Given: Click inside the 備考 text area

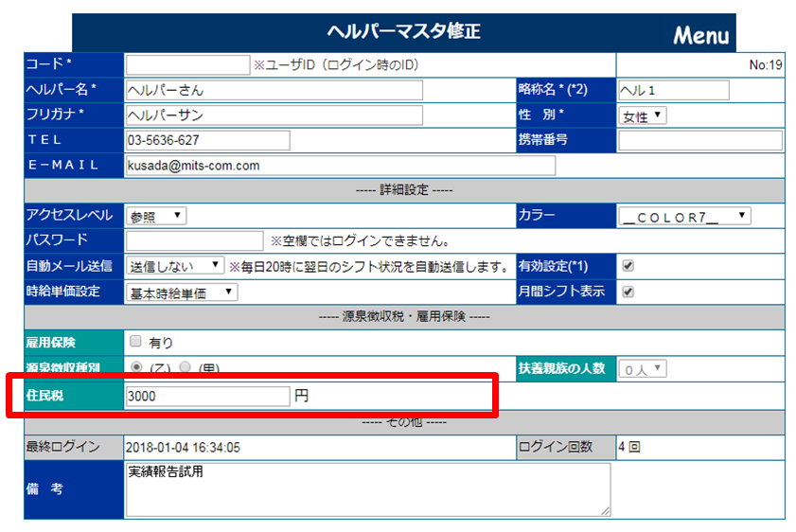Looking at the screenshot, I should [x=367, y=489].
